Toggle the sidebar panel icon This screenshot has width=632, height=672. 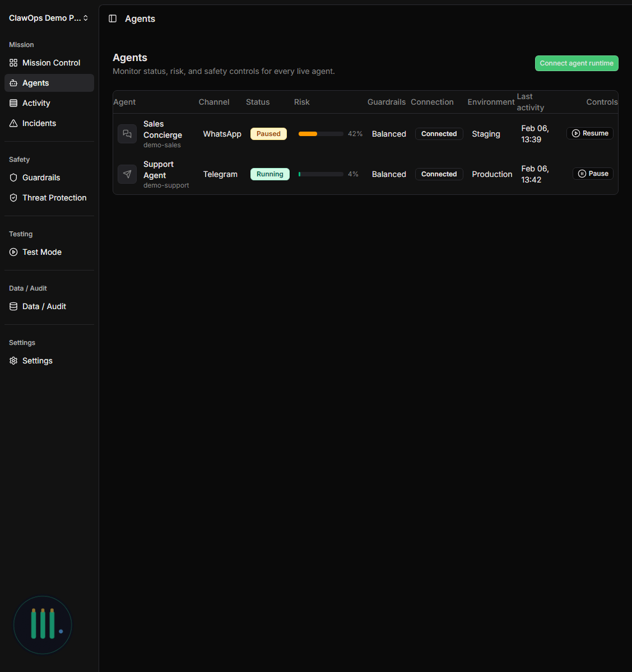point(113,19)
